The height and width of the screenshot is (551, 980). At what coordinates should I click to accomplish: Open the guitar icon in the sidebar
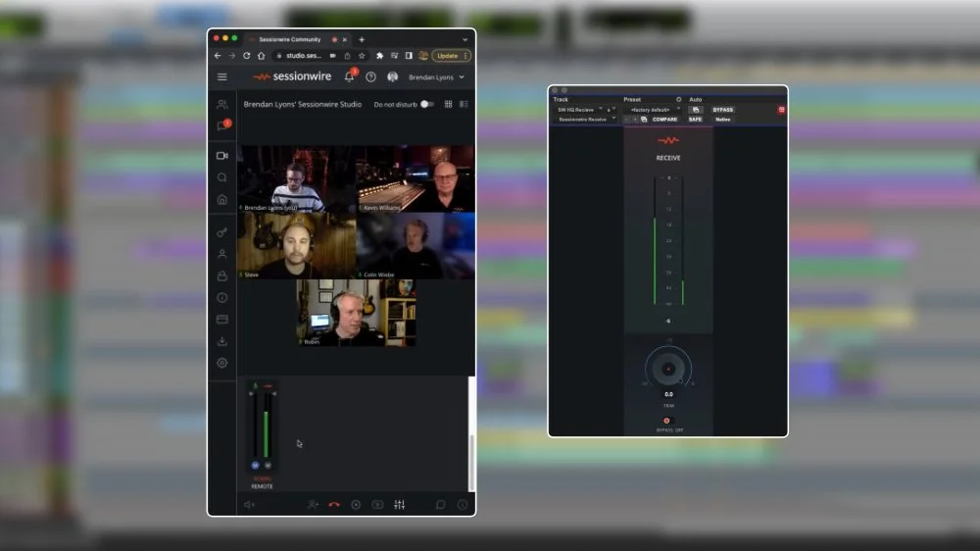click(221, 232)
